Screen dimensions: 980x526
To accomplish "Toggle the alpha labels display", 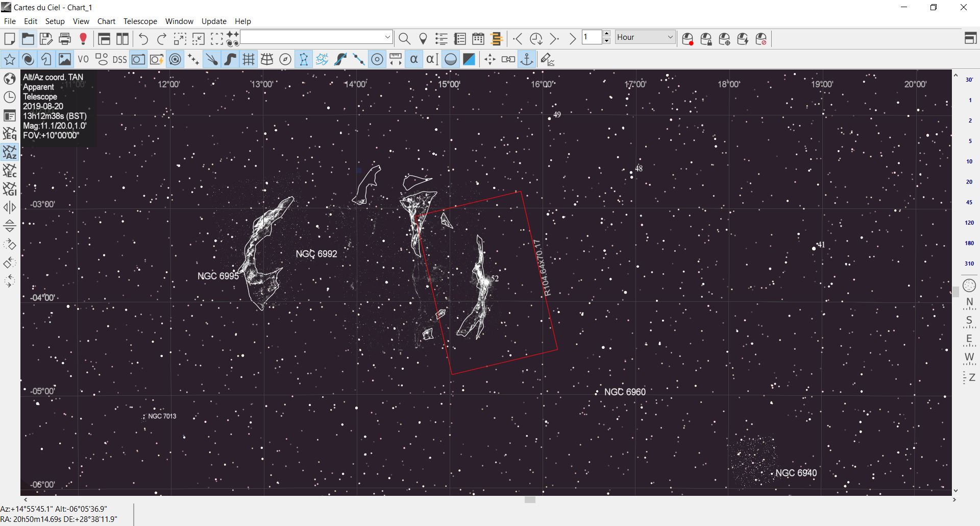I will point(414,60).
